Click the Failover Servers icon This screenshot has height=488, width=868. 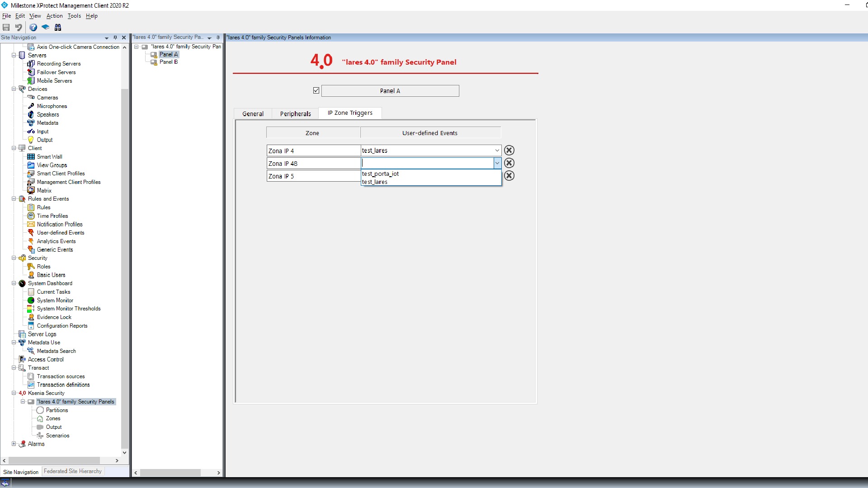(31, 72)
